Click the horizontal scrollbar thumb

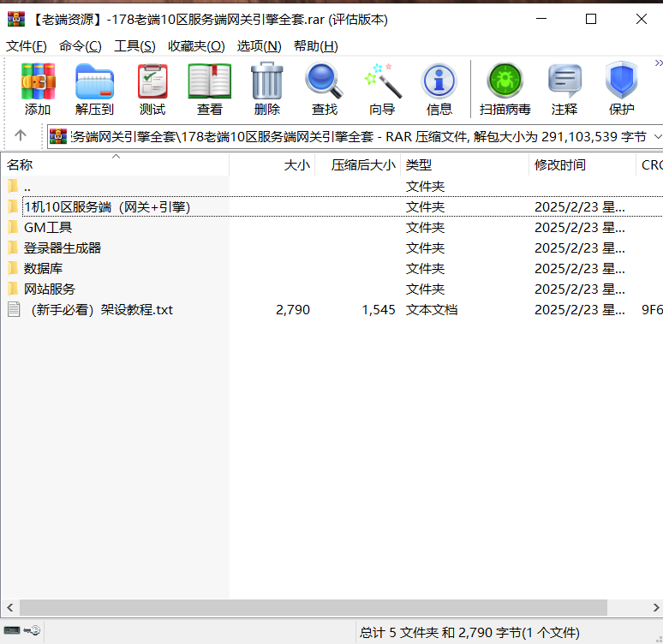coord(314,608)
